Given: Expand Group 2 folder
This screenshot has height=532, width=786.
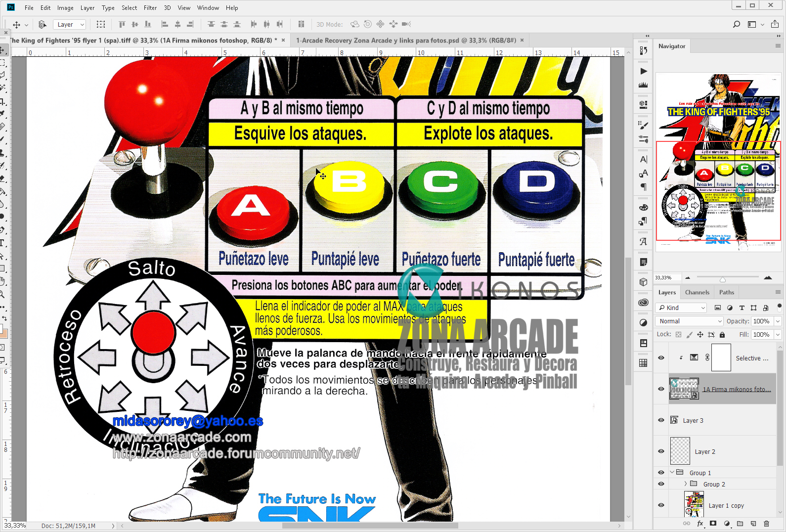Looking at the screenshot, I should pyautogui.click(x=685, y=484).
